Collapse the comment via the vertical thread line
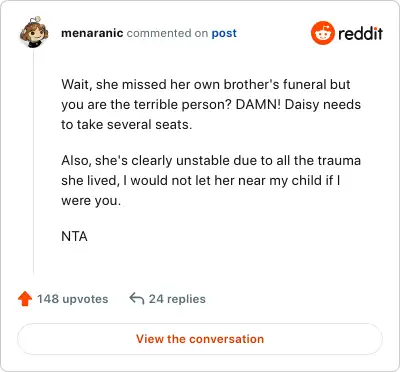Viewport: 400px width, 372px height. (34, 162)
